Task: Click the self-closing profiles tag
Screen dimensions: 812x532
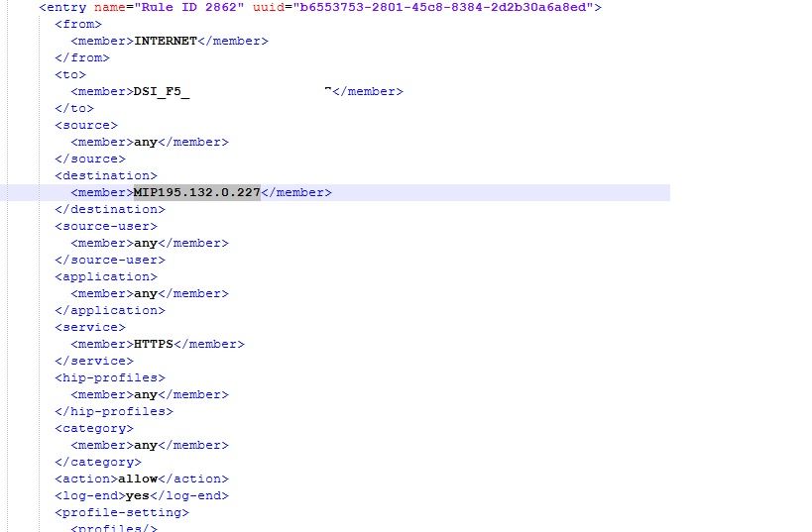Action: tap(114, 528)
